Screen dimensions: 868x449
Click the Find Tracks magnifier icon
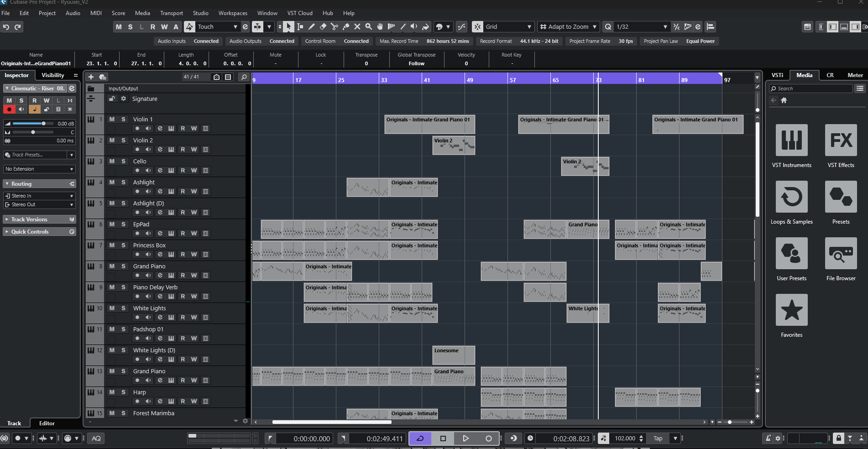(244, 77)
